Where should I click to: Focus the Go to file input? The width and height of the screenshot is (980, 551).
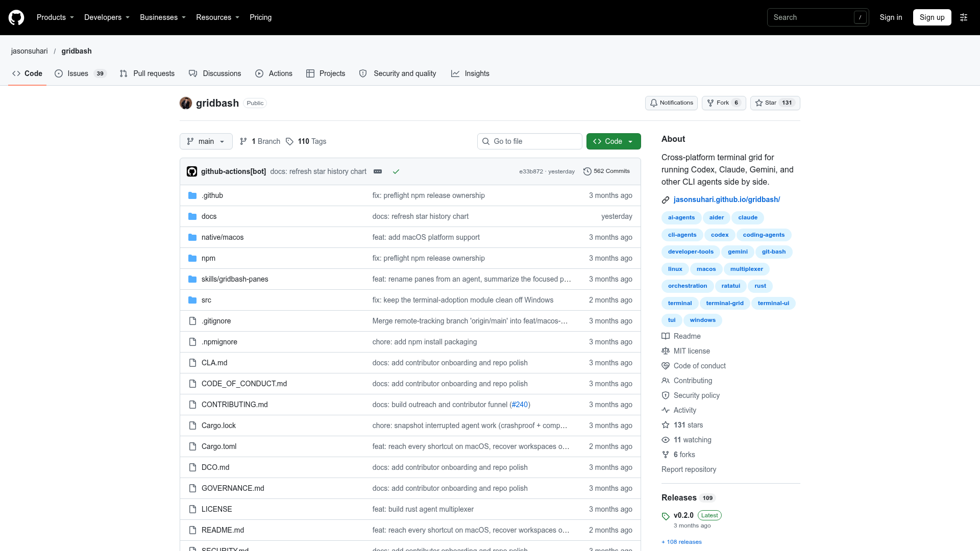pyautogui.click(x=530, y=141)
